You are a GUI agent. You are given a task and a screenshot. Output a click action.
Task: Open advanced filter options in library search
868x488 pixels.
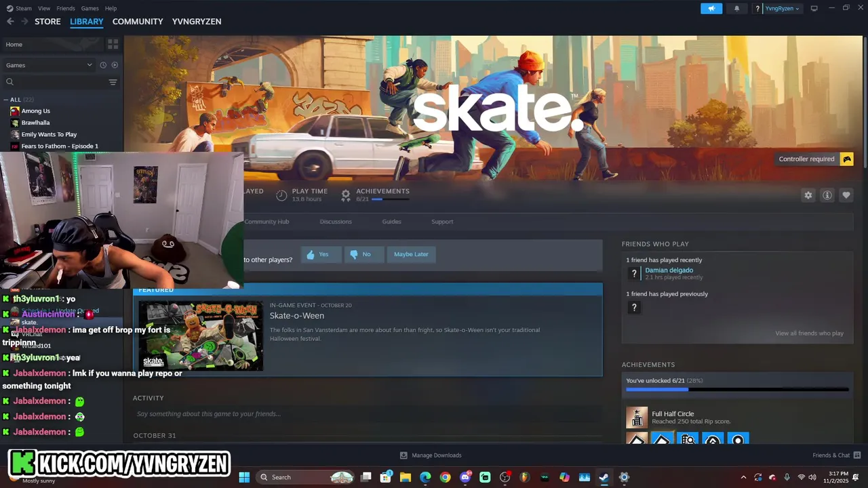(113, 82)
